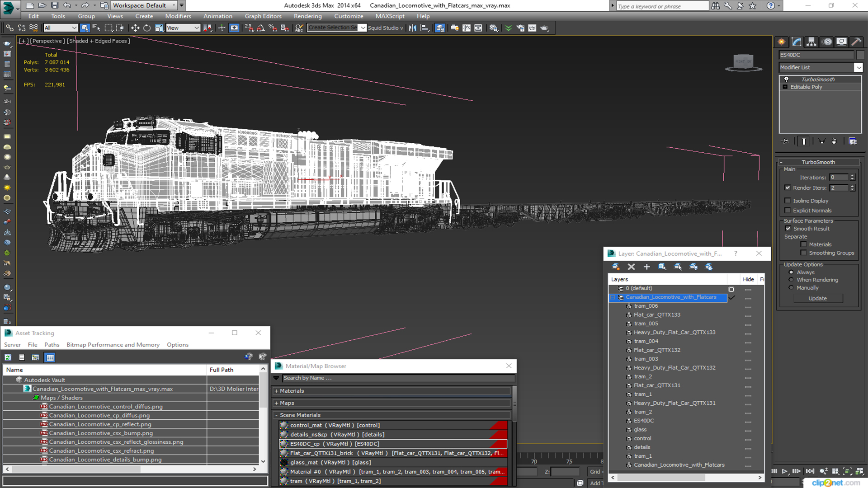Click the Align tool icon
The height and width of the screenshot is (488, 868).
pyautogui.click(x=425, y=28)
